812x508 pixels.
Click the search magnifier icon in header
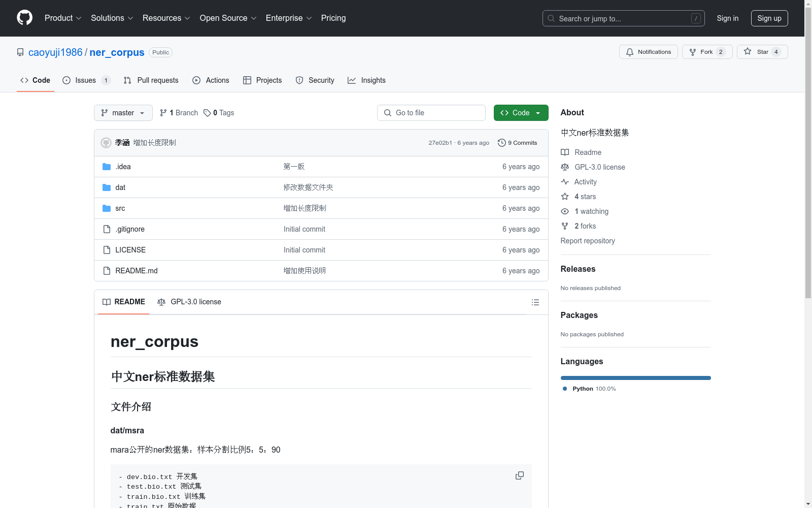(551, 18)
